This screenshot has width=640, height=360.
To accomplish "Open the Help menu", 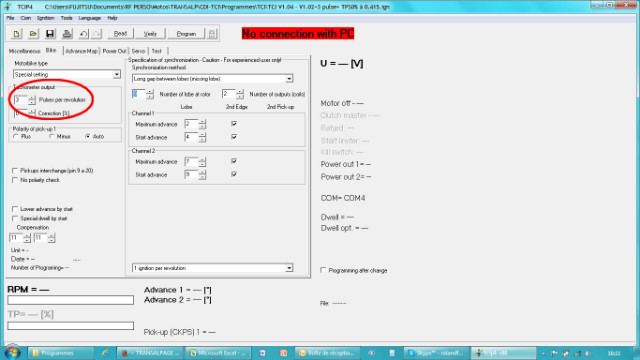I will point(112,18).
